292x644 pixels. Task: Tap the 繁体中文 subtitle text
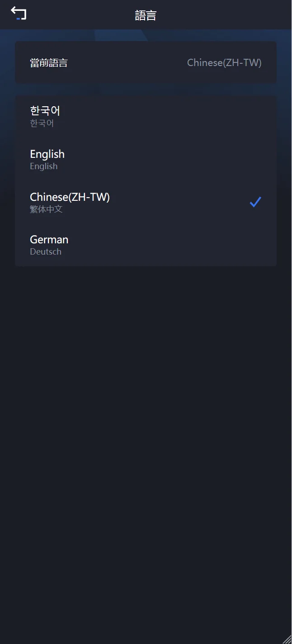[46, 209]
